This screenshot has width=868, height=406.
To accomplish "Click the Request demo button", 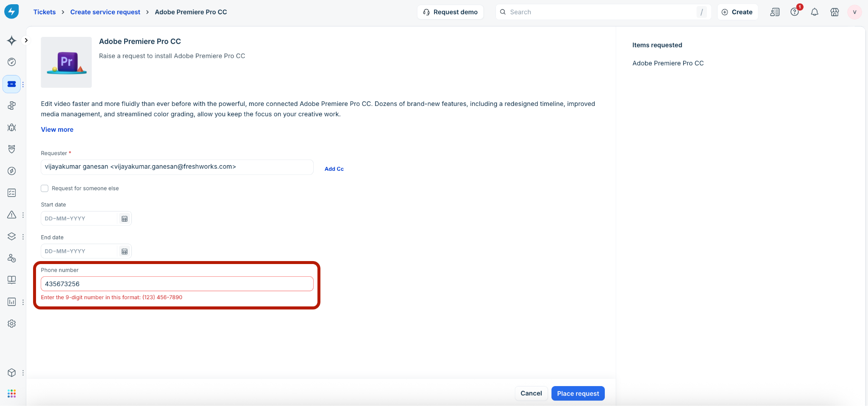I will [450, 12].
